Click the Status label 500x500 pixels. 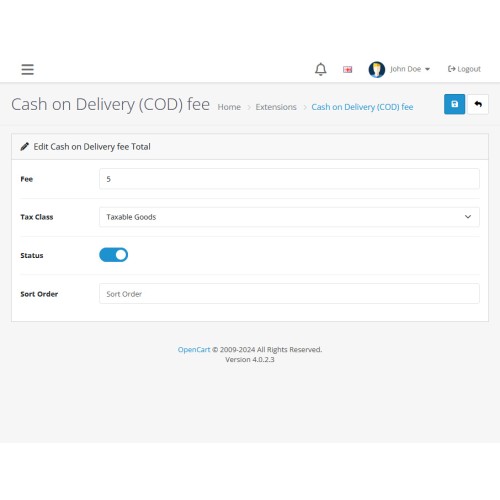(x=32, y=256)
